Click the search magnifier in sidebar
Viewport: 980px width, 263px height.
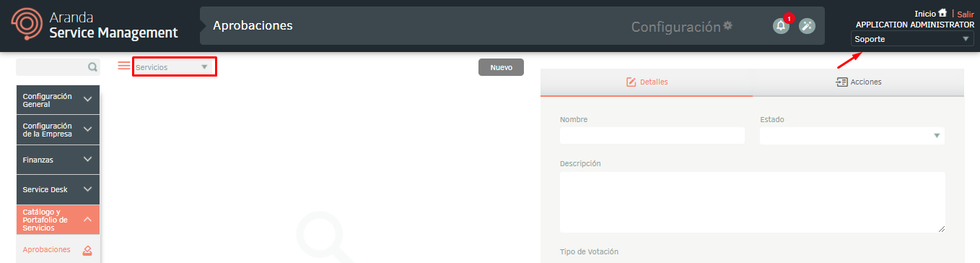pyautogui.click(x=92, y=67)
